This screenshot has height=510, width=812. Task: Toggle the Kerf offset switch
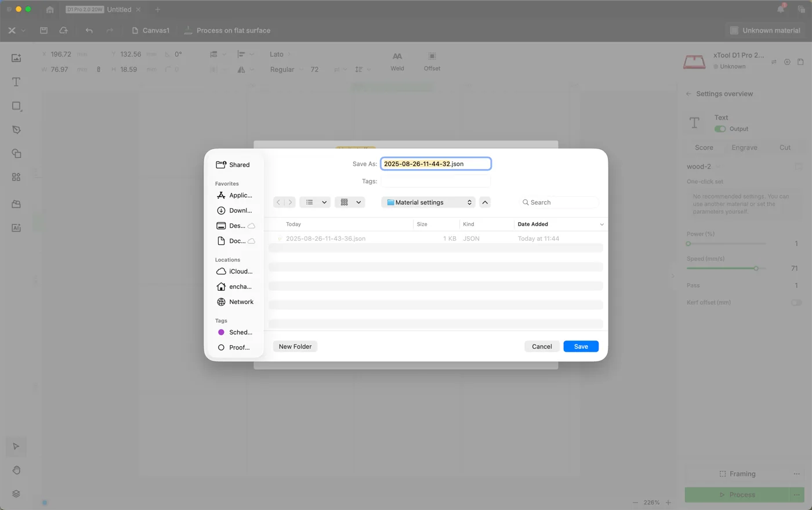coord(796,302)
